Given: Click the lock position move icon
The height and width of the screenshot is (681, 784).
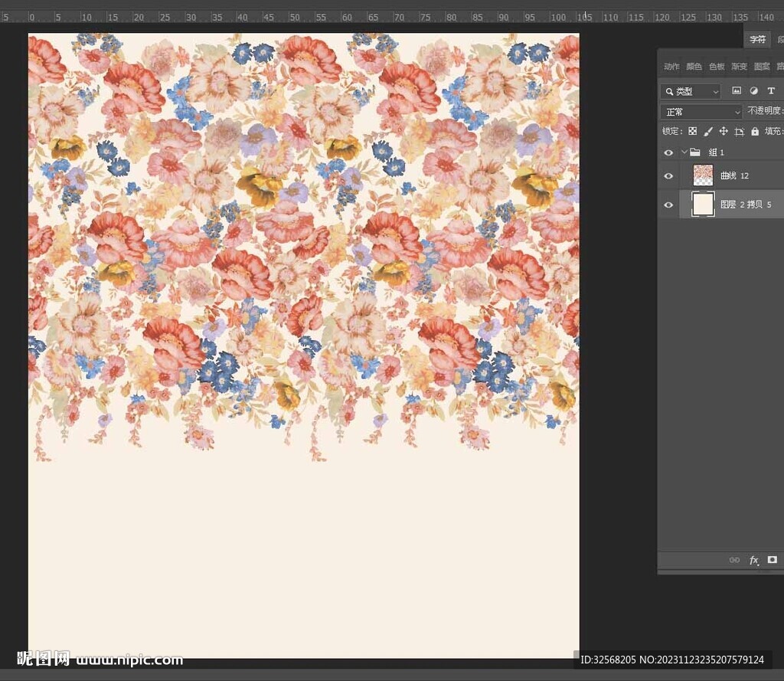Looking at the screenshot, I should point(724,132).
